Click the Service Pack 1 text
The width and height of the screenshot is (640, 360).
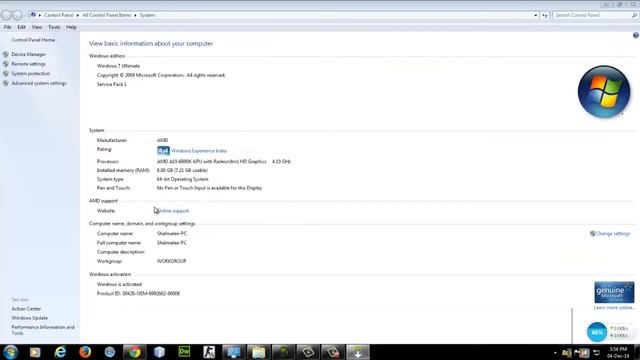[112, 84]
